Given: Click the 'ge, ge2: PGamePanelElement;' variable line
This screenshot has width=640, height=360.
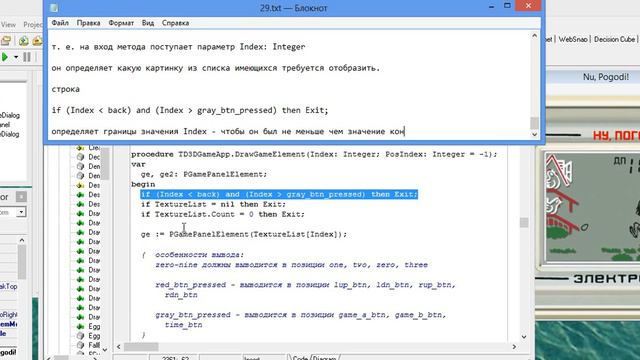Looking at the screenshot, I should [204, 174].
